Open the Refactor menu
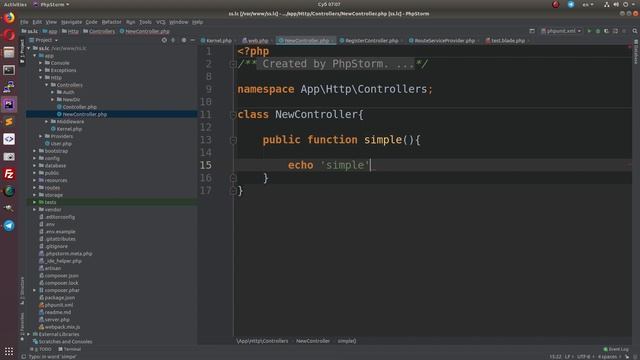Viewport: 640px width, 360px height. [x=111, y=22]
